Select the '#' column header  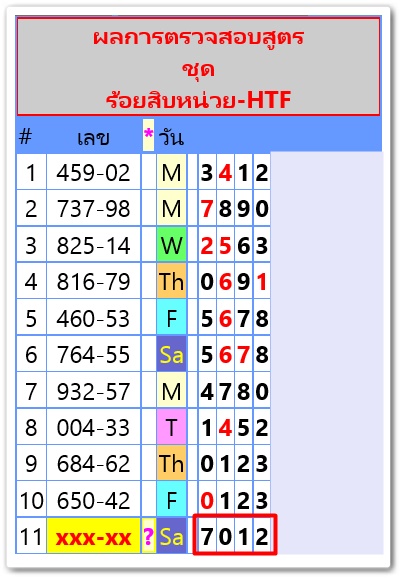pos(25,137)
